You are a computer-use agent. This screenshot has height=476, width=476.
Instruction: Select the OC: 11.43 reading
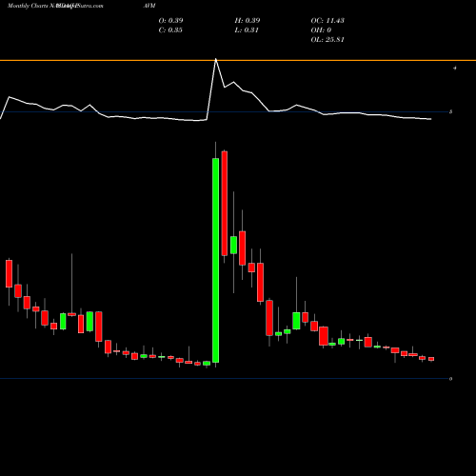[327, 21]
